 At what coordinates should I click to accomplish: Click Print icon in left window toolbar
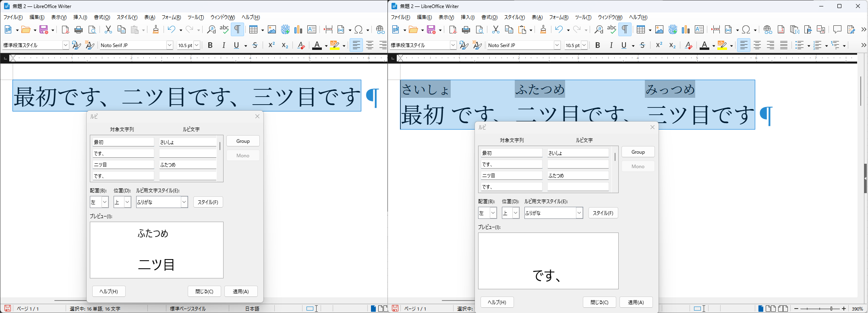(x=79, y=30)
